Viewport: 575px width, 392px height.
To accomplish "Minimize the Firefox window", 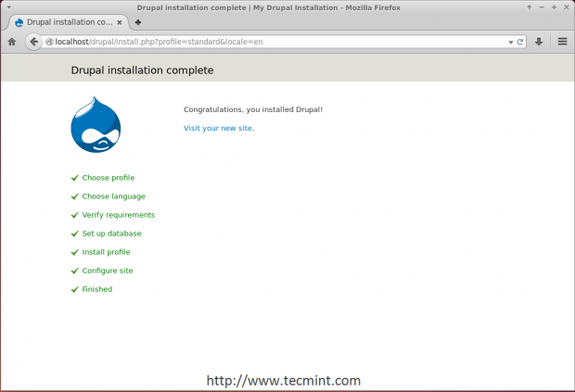I will (x=542, y=7).
